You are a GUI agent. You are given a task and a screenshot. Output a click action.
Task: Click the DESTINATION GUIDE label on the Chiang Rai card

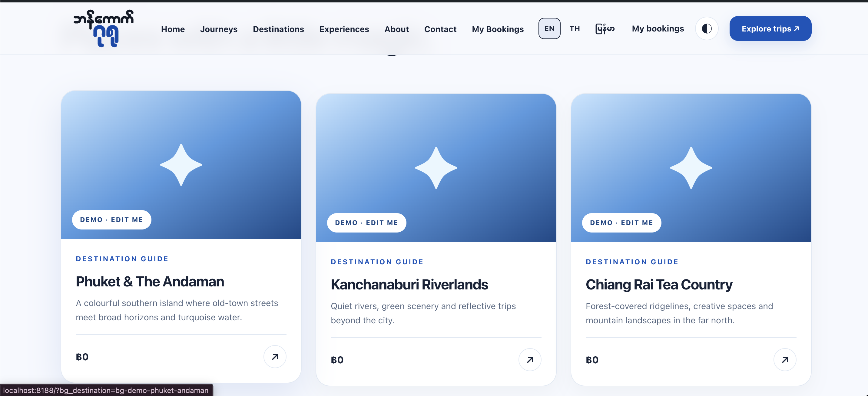click(632, 262)
